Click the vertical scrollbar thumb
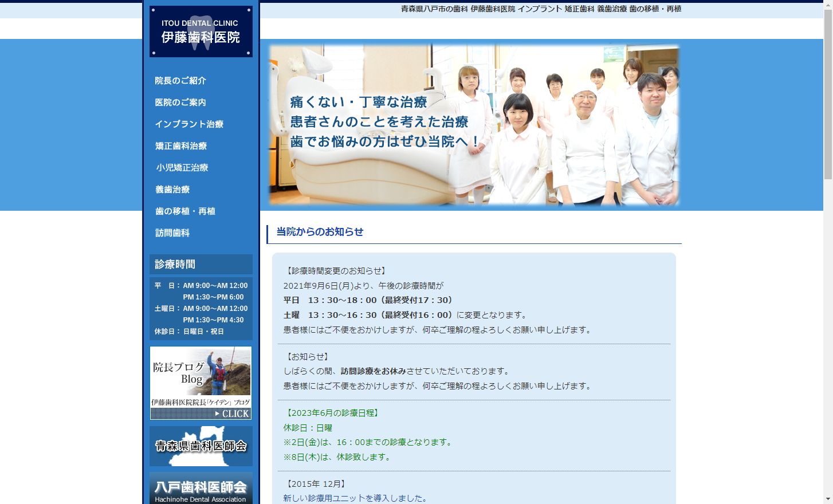The image size is (833, 504). (x=828, y=94)
